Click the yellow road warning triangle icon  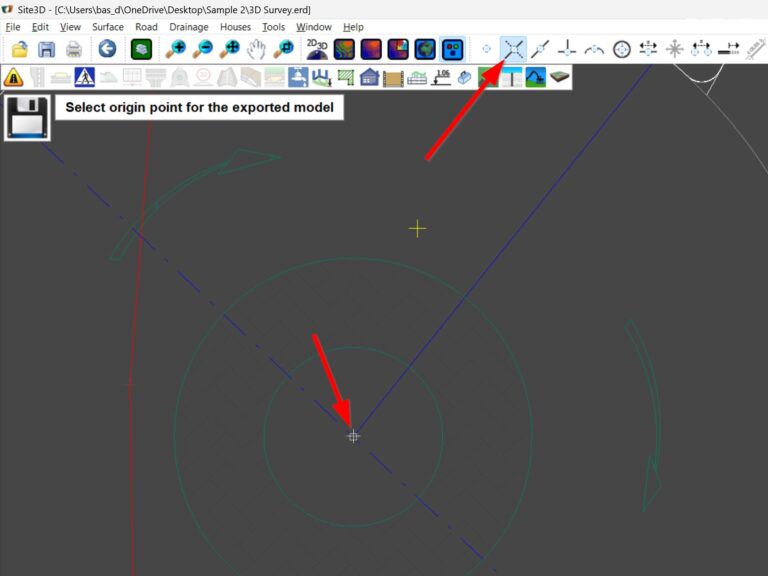(13, 77)
